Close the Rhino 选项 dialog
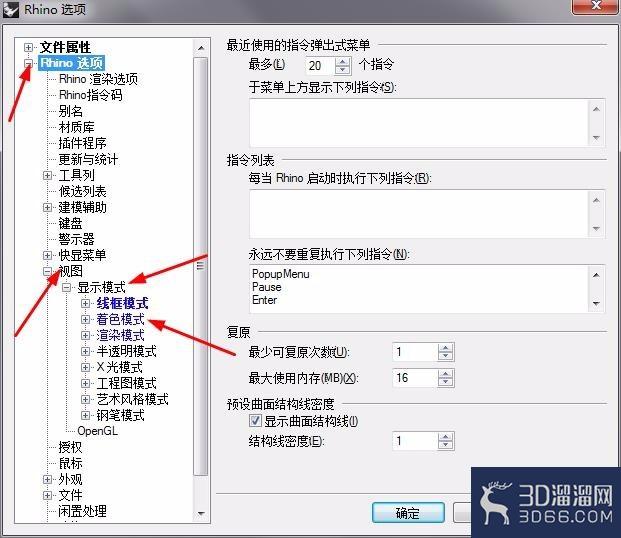The image size is (621, 538). [596, 6]
